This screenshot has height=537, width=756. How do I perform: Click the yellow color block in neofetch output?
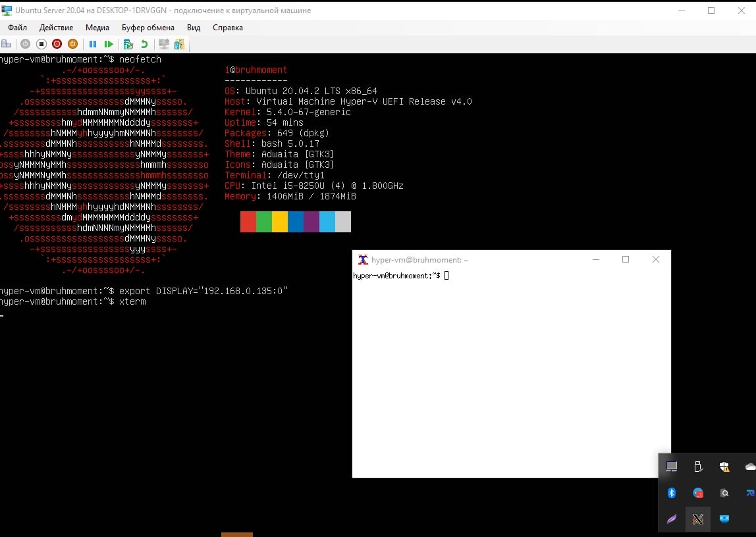280,222
